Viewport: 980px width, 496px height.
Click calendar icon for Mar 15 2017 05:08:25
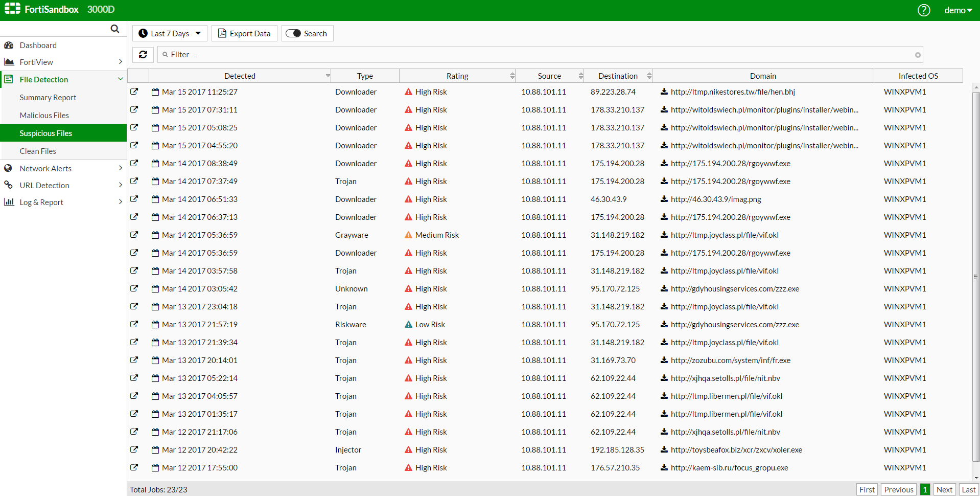[x=155, y=127]
